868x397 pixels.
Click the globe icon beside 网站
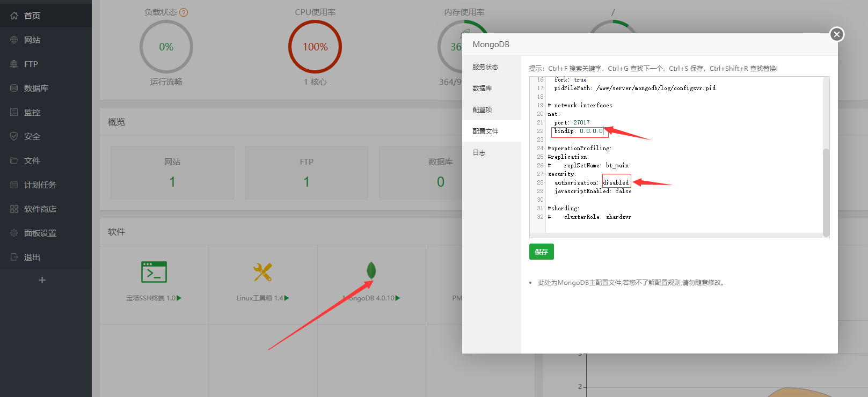click(x=14, y=40)
